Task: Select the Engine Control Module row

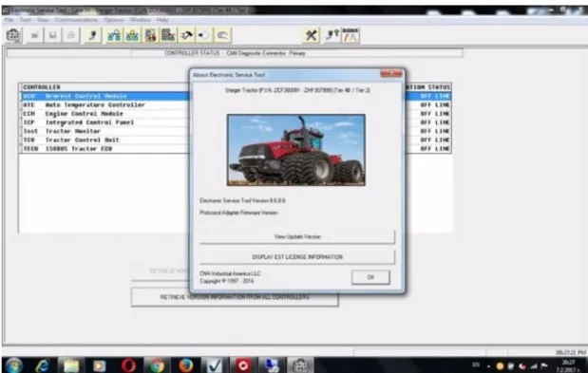Action: (x=236, y=114)
